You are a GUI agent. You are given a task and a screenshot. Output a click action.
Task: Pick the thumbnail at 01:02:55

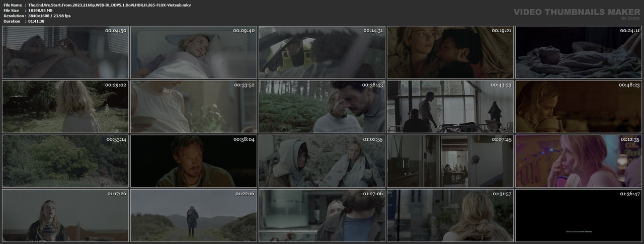(x=322, y=161)
